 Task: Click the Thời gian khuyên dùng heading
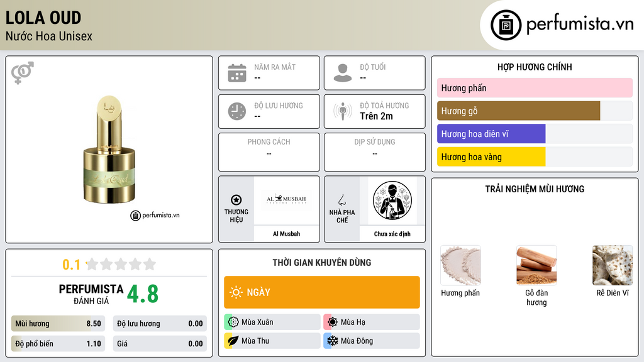(x=322, y=262)
